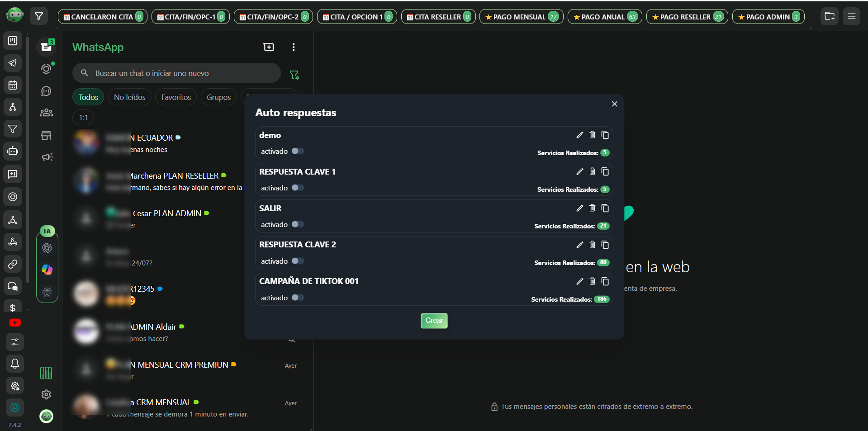The width and height of the screenshot is (868, 431).
Task: Select the funnel filter icon in the sidebar
Action: pyautogui.click(x=12, y=129)
